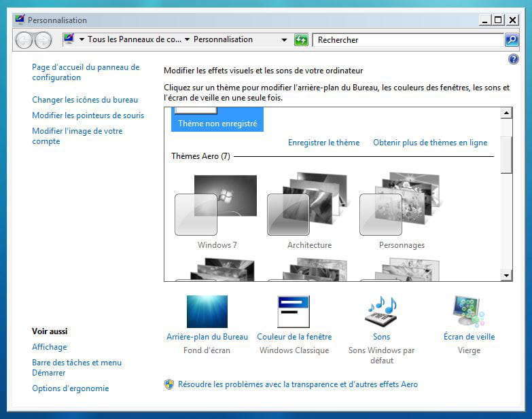
Task: Click the Sons text link
Action: pos(381,337)
